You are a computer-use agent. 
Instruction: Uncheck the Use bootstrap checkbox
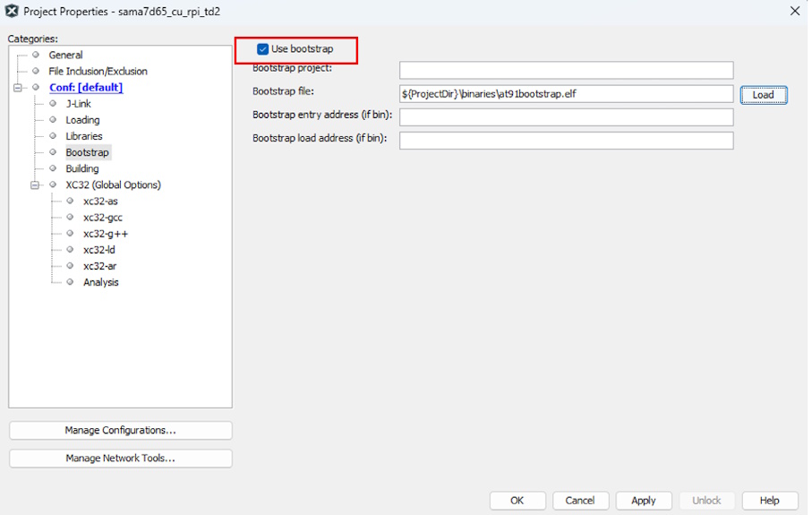pos(262,49)
